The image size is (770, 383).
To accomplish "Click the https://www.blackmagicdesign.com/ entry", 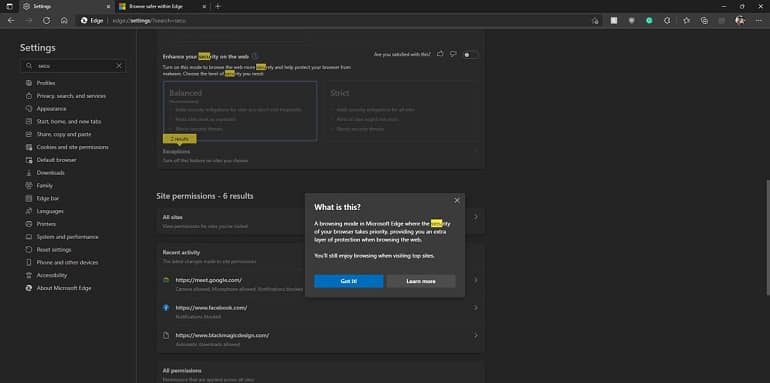I will (x=222, y=335).
